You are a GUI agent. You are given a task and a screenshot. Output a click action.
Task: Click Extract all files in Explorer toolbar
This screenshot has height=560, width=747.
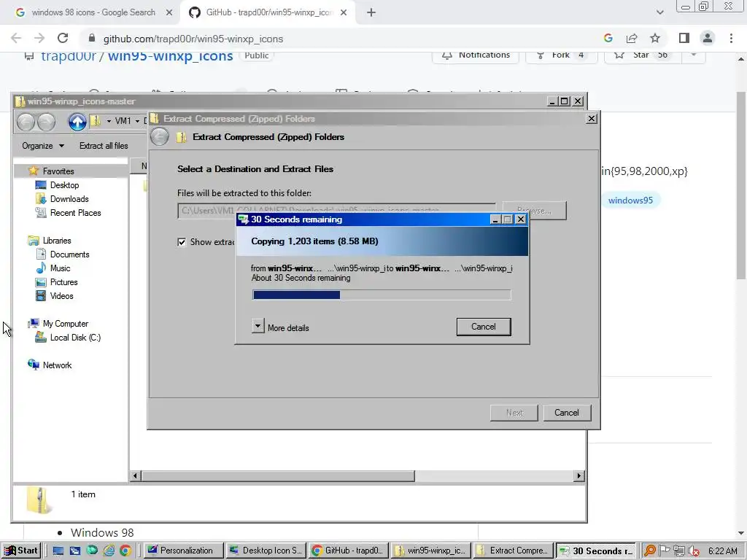[104, 146]
